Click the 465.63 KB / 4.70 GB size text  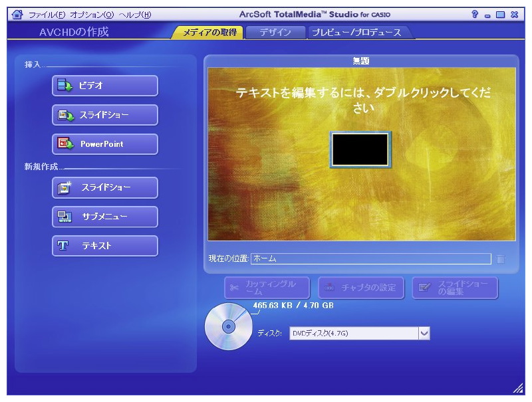click(293, 306)
